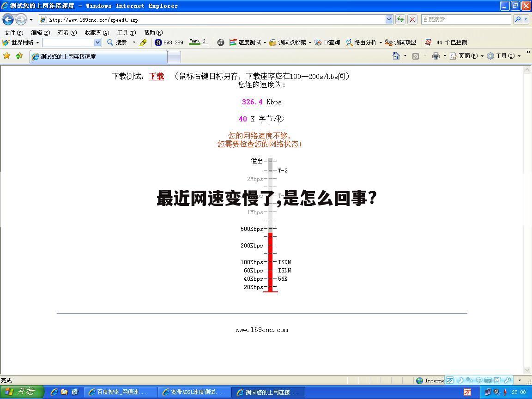Open the 编辑(E) menu
Viewport: 532px width, 399px height.
click(x=40, y=33)
